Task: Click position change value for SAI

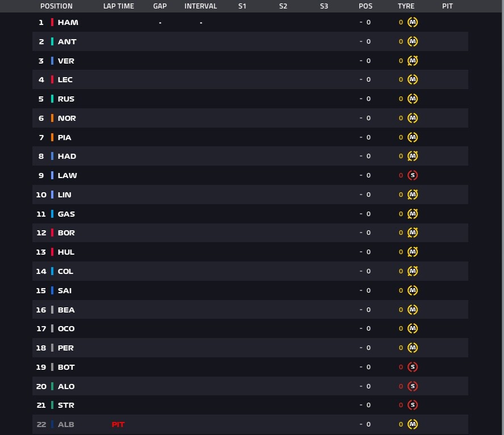Action: pos(365,290)
